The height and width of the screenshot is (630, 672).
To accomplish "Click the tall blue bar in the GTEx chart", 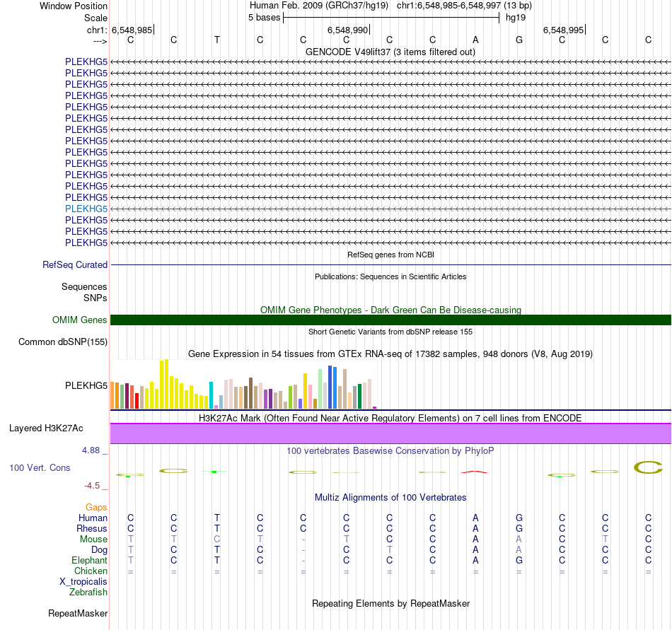I will (330, 387).
